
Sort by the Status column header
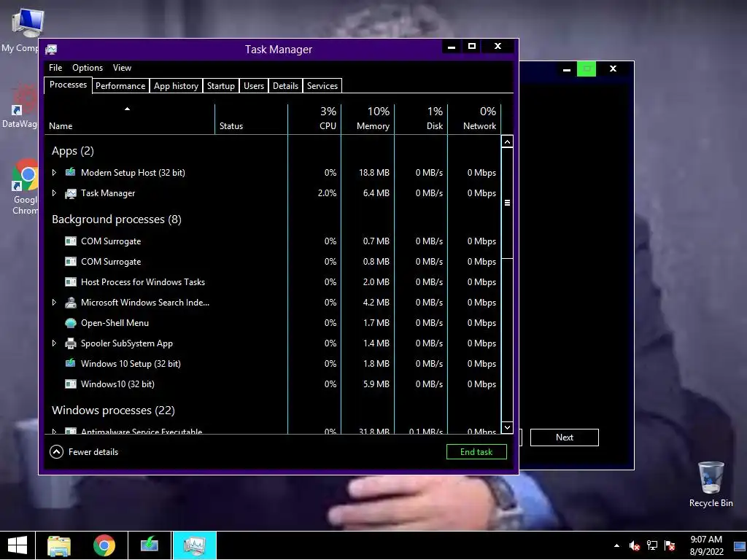(252, 119)
